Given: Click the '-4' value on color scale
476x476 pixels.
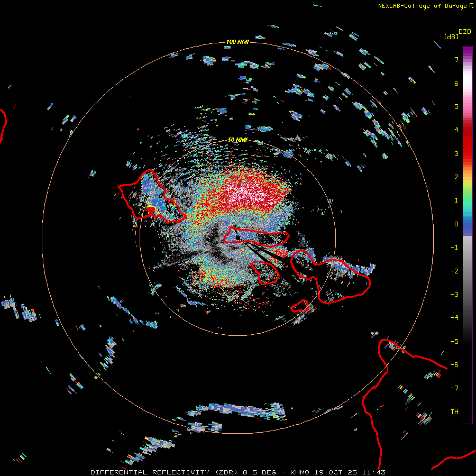Looking at the screenshot, I should (x=454, y=318).
